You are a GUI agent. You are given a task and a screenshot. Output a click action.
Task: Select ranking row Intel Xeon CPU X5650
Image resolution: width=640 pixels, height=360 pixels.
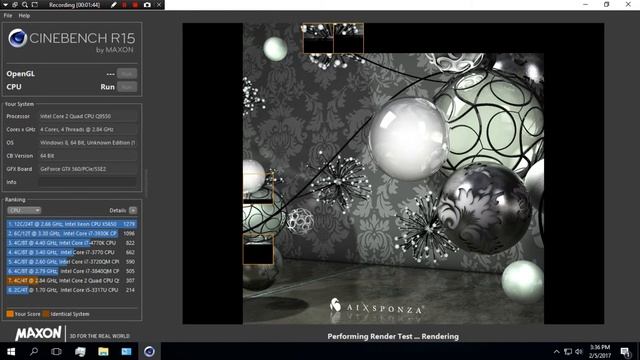click(71, 224)
